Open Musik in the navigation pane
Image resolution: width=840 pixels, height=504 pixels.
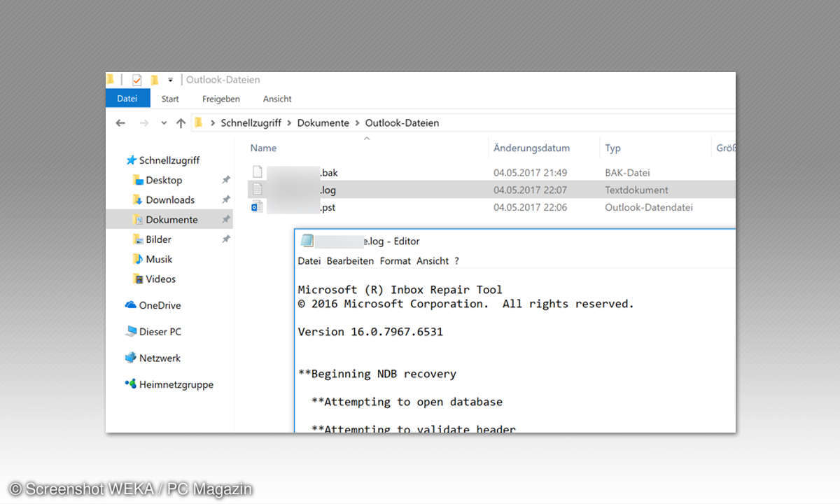159,259
